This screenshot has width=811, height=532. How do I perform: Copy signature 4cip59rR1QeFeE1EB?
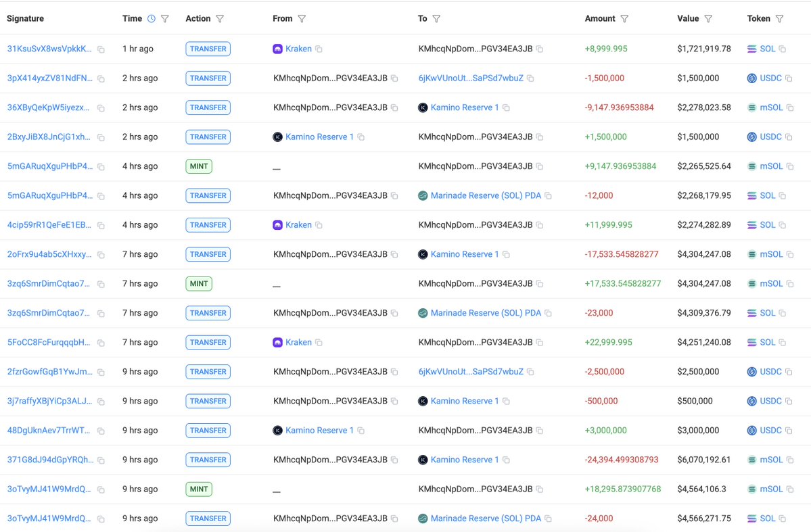click(101, 226)
